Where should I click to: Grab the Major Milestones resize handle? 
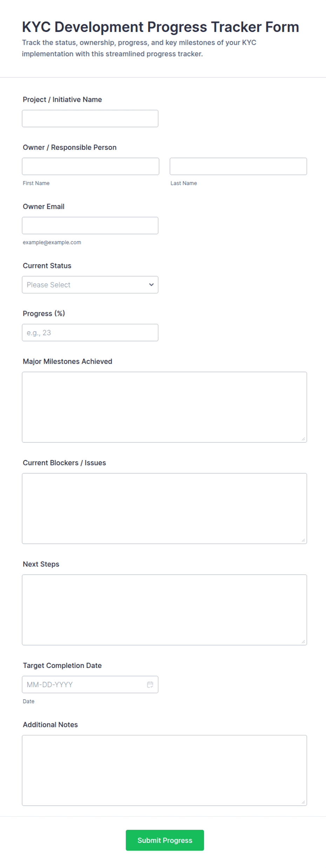(x=303, y=439)
